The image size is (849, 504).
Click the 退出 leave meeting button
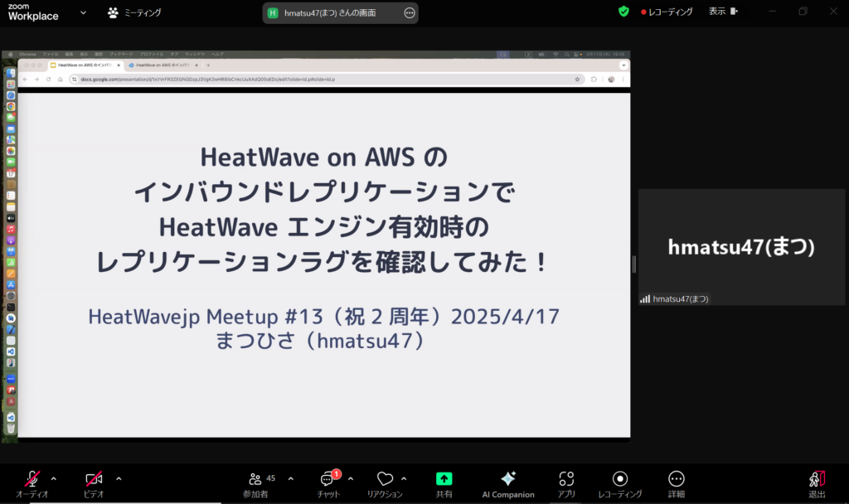(x=817, y=484)
